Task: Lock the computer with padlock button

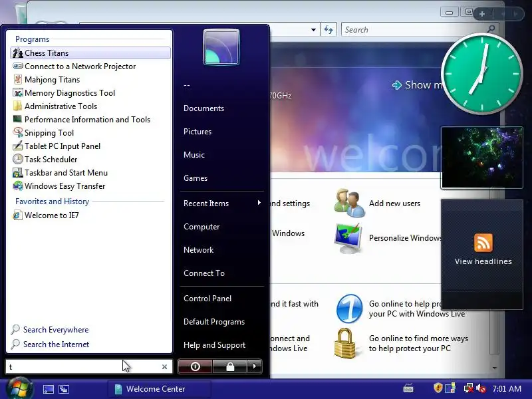Action: coord(230,366)
